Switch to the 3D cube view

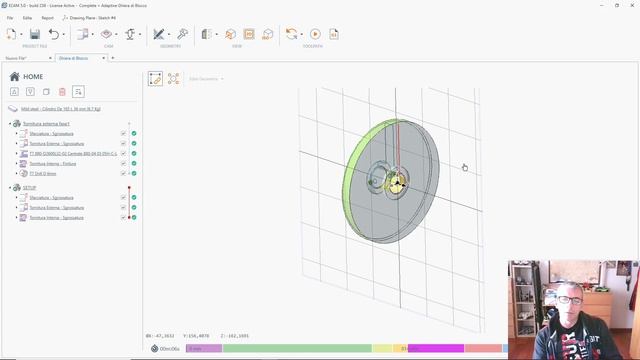coord(230,34)
